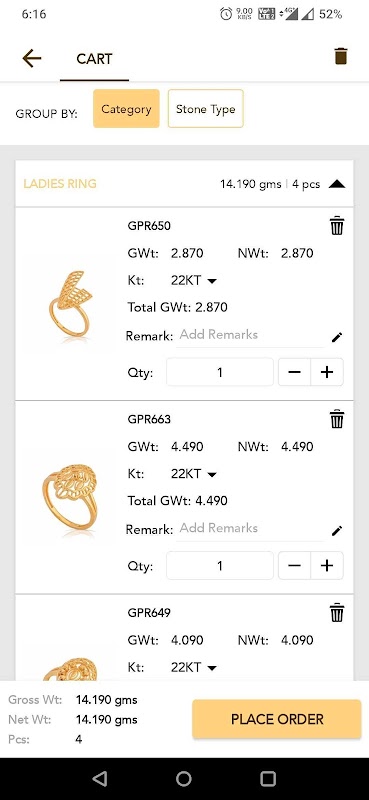Clear the cart with the top trash icon
The height and width of the screenshot is (800, 369).
(x=340, y=56)
